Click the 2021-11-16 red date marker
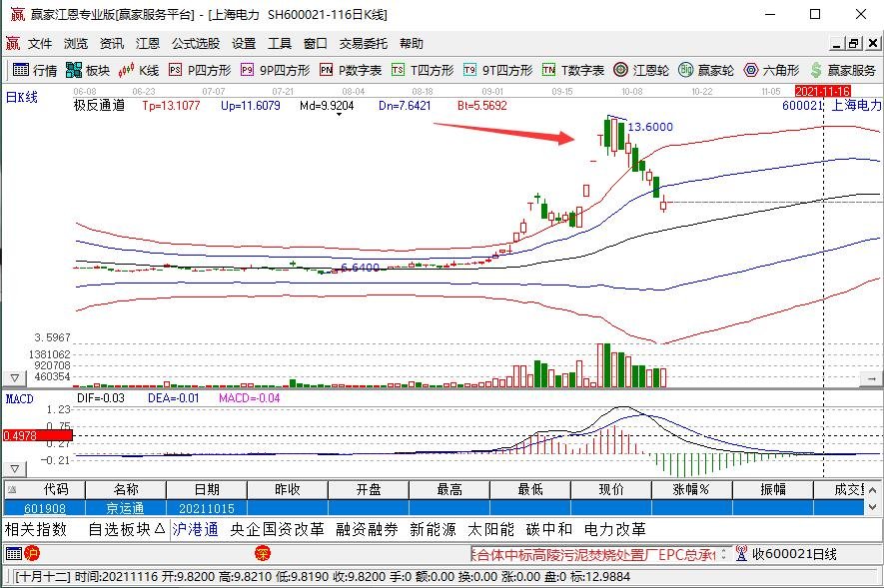Image resolution: width=884 pixels, height=588 pixels. tap(822, 91)
